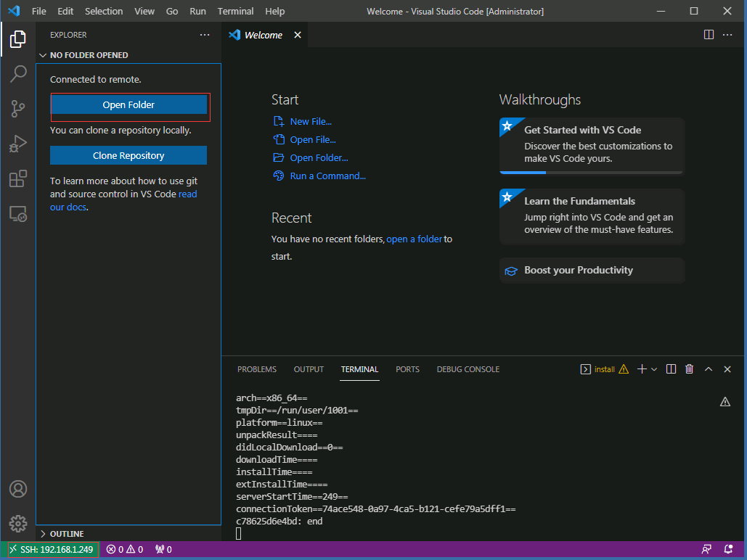The width and height of the screenshot is (747, 560).
Task: Kill the terminal with trash icon
Action: (689, 369)
